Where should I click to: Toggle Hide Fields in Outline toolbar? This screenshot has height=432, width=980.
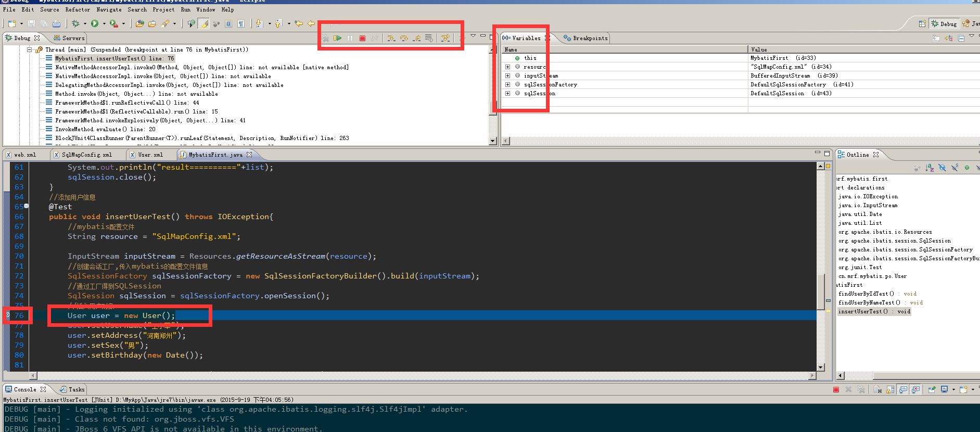tap(942, 168)
